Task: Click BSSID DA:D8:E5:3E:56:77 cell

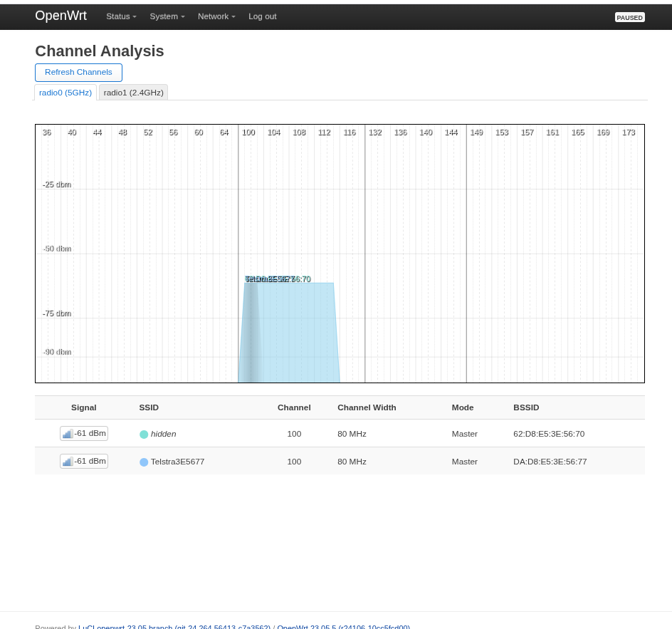Action: [x=550, y=462]
